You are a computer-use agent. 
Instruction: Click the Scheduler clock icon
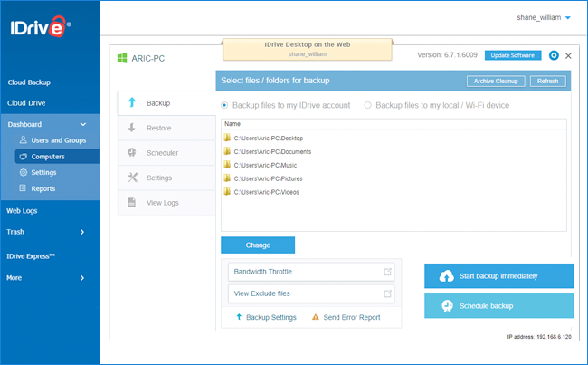[x=132, y=152]
